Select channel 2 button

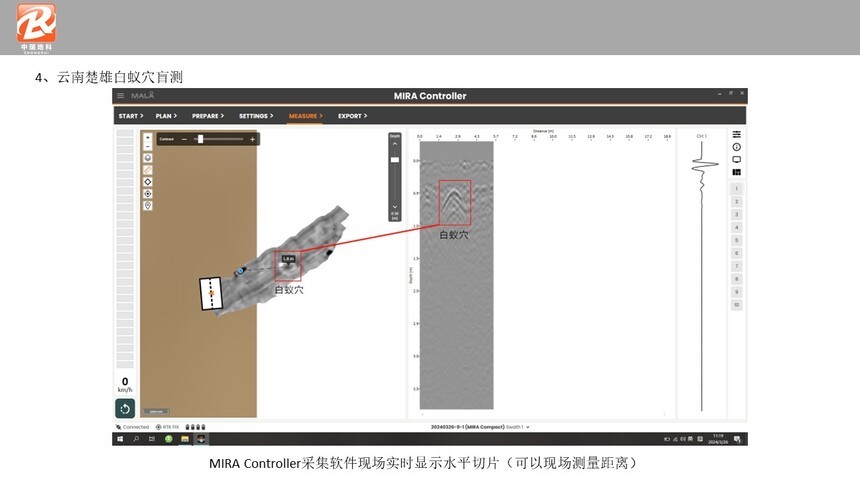click(x=737, y=202)
